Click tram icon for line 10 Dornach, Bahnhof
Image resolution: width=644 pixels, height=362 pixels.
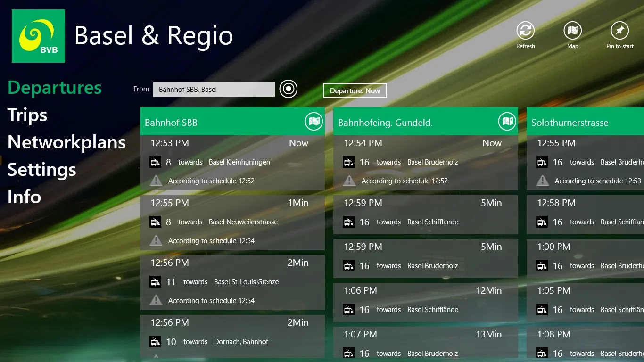coord(155,342)
